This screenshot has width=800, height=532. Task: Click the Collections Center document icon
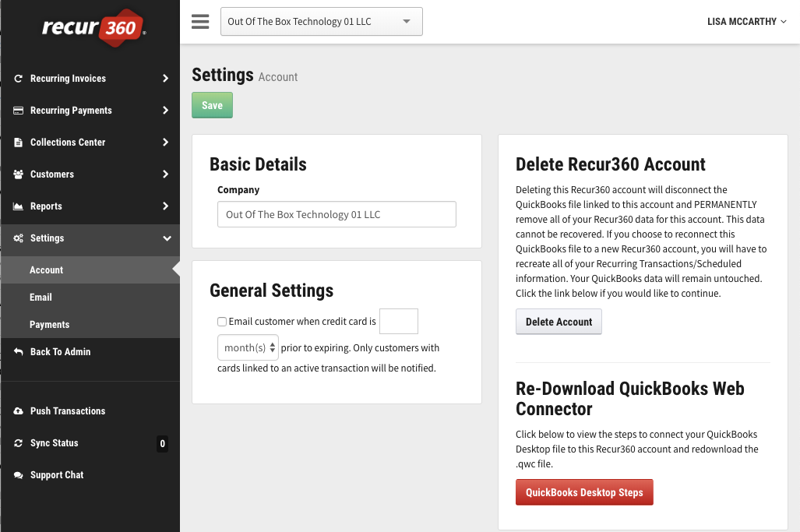click(x=19, y=143)
